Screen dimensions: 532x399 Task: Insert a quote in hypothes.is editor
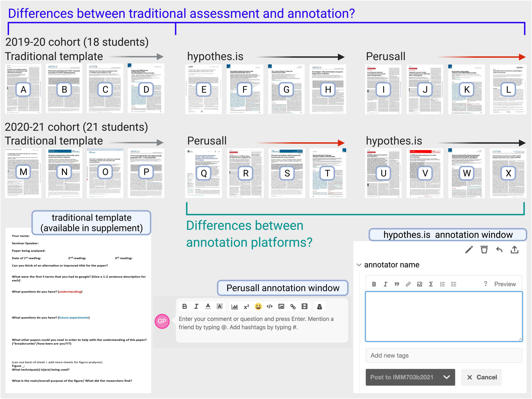397,284
